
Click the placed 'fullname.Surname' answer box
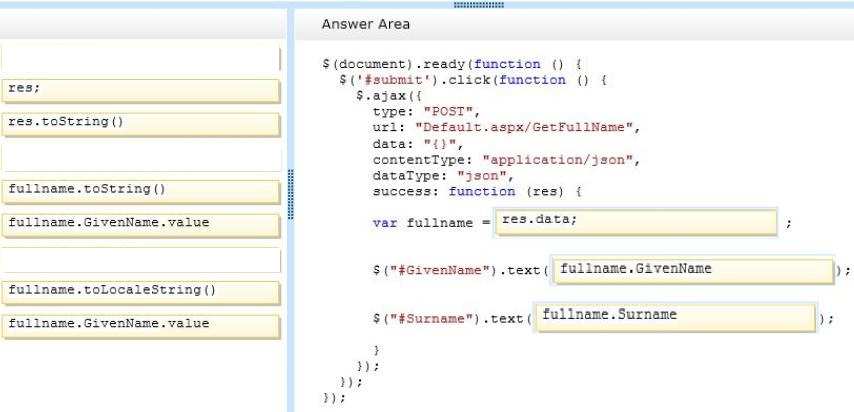pyautogui.click(x=675, y=317)
